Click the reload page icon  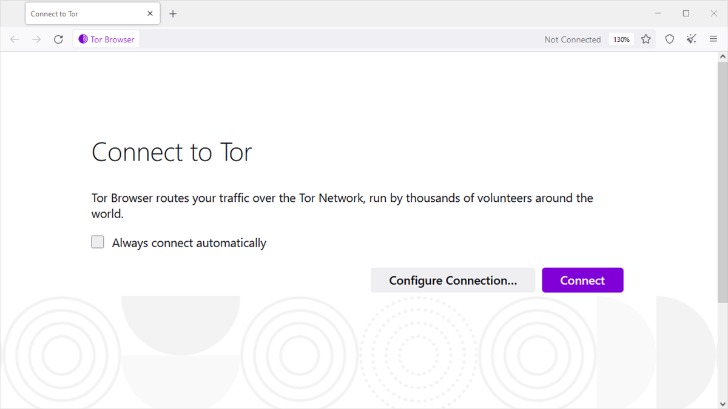click(x=58, y=39)
